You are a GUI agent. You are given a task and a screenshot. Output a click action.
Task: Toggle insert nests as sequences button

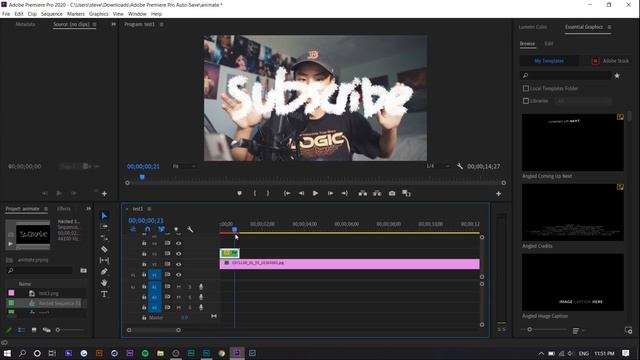(x=133, y=229)
